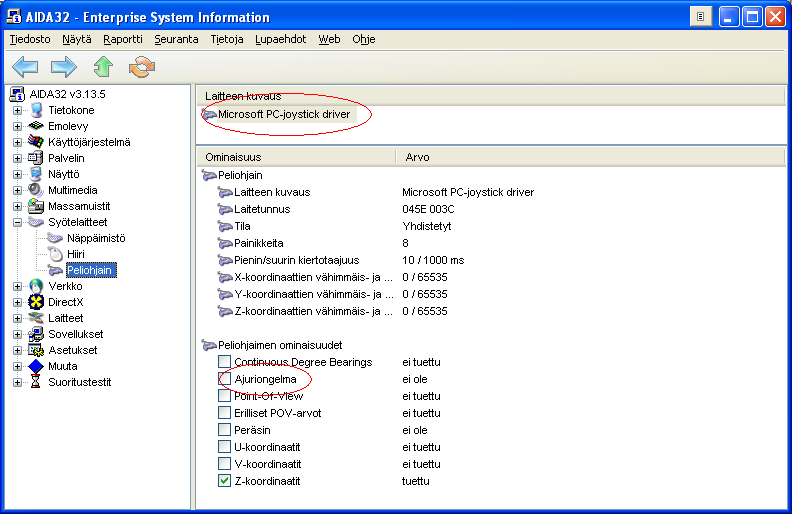Click the Verkko network icon in tree
Image resolution: width=792 pixels, height=514 pixels.
tap(37, 286)
